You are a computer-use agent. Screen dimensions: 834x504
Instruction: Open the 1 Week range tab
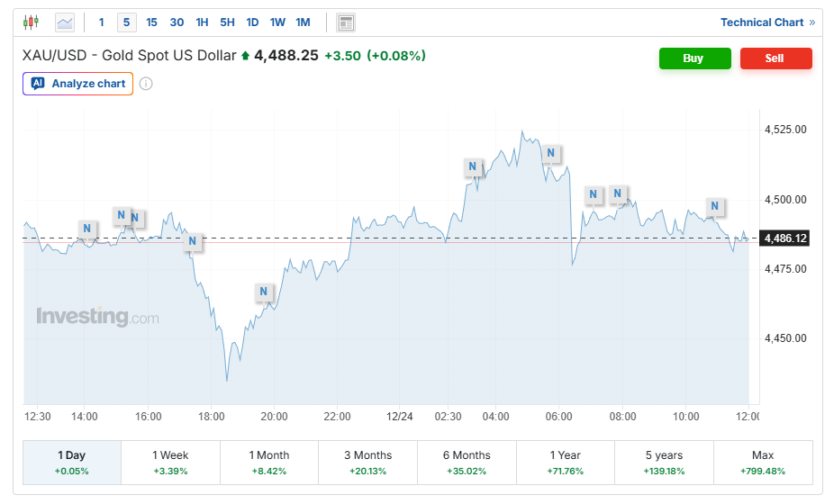tap(170, 463)
